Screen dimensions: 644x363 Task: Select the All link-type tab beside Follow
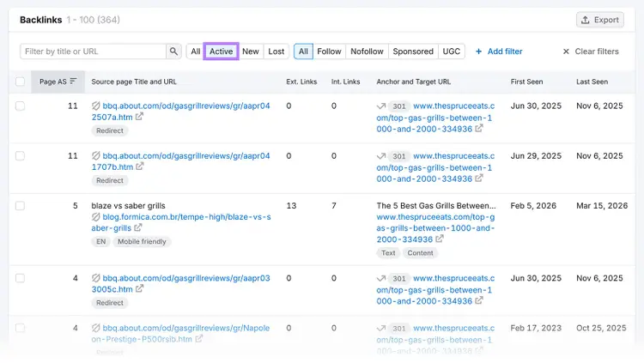pyautogui.click(x=303, y=51)
